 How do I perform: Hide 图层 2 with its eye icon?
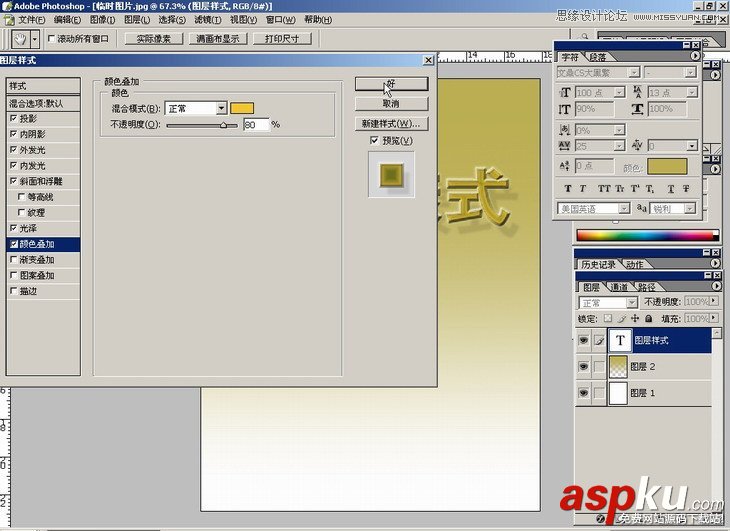coord(583,367)
